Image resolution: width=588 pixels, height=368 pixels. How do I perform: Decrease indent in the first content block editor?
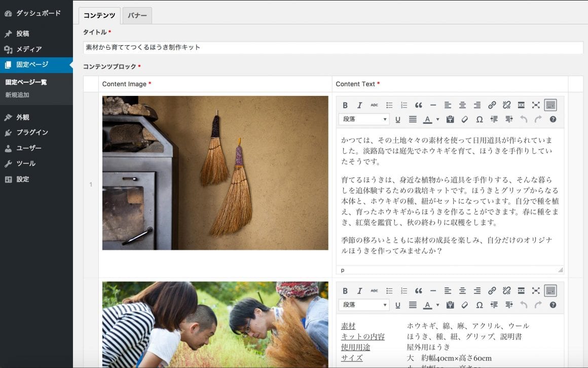click(x=494, y=119)
